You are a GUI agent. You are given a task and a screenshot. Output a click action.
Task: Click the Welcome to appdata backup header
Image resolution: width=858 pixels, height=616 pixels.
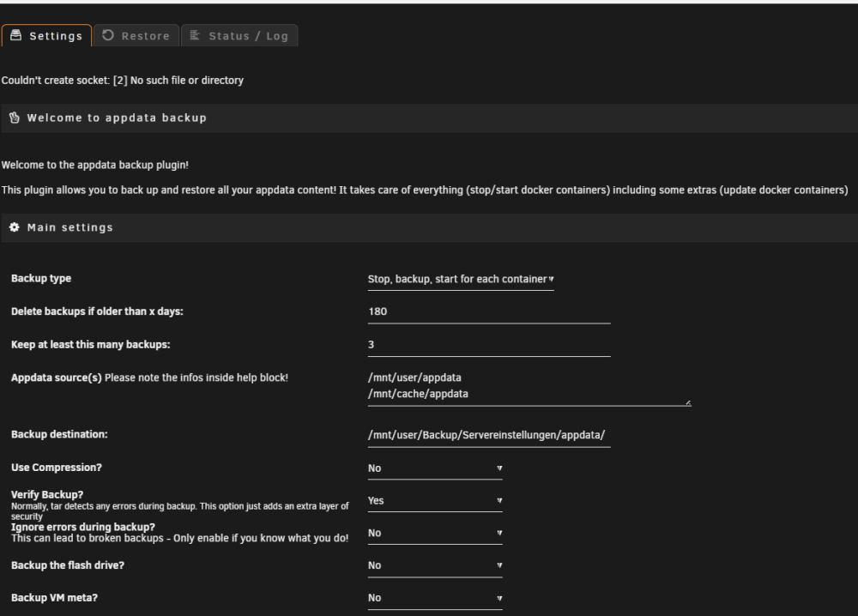pyautogui.click(x=430, y=118)
